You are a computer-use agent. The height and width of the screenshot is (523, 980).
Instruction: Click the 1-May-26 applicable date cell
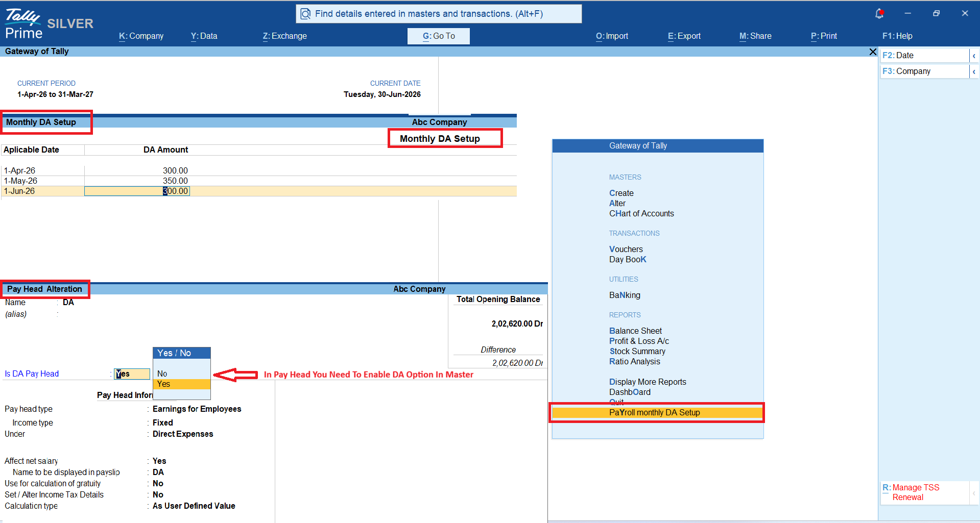[x=20, y=181]
